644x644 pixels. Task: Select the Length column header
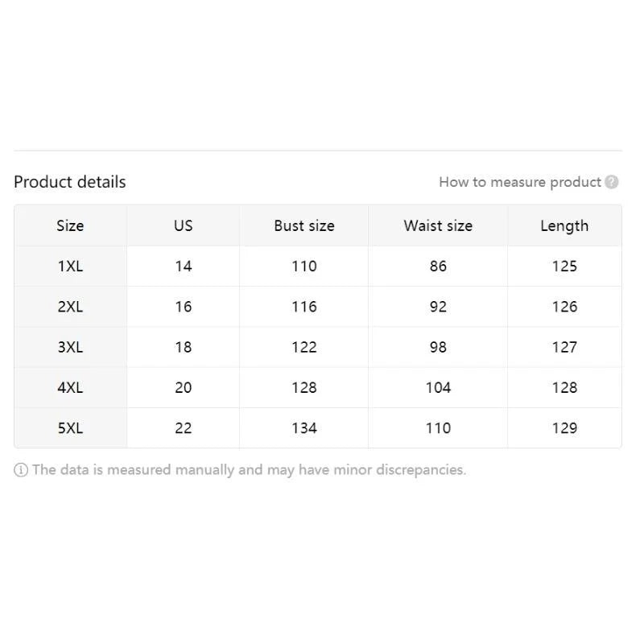click(564, 226)
